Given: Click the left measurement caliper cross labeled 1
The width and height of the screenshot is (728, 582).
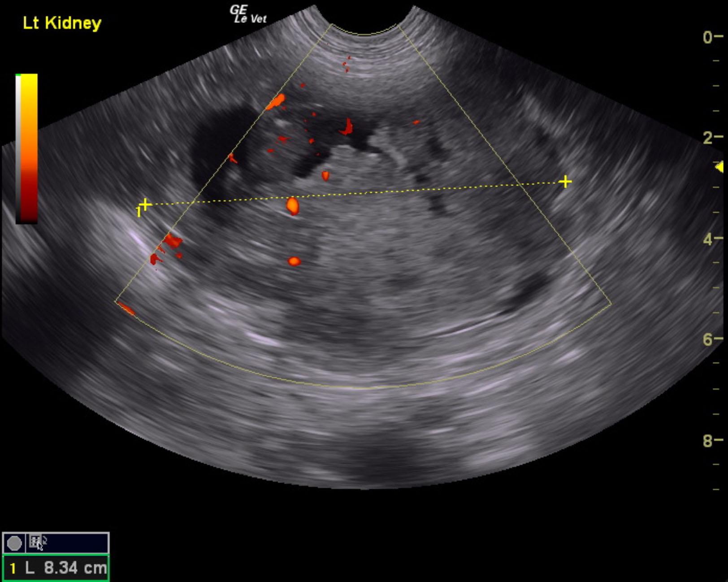Looking at the screenshot, I should click(144, 205).
